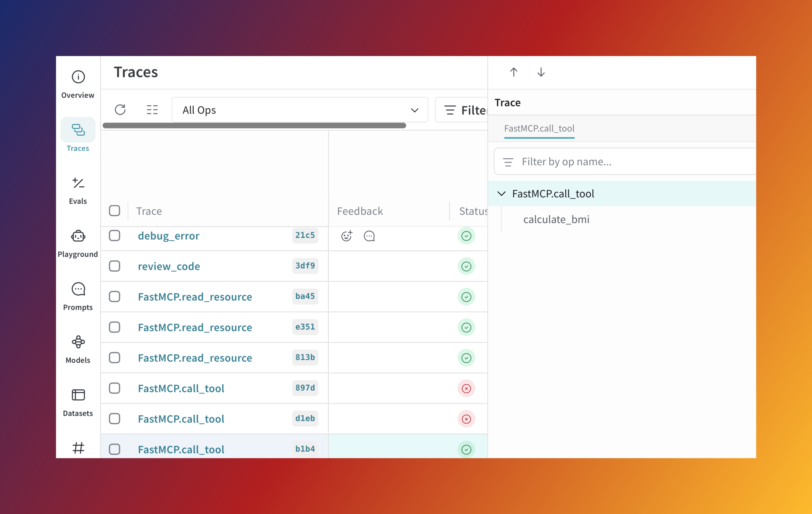Toggle the column layout icon
The height and width of the screenshot is (514, 812).
tap(152, 110)
